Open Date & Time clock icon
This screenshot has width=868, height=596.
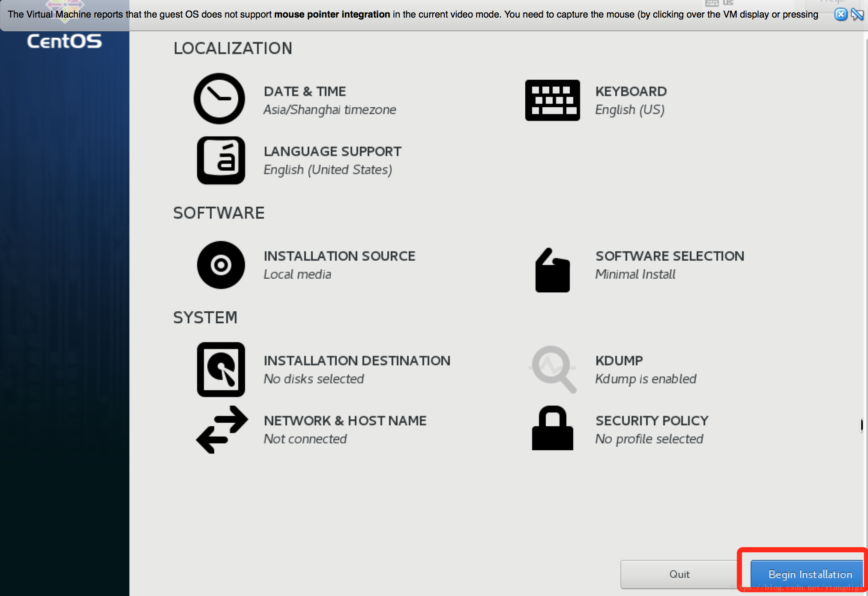click(x=219, y=99)
